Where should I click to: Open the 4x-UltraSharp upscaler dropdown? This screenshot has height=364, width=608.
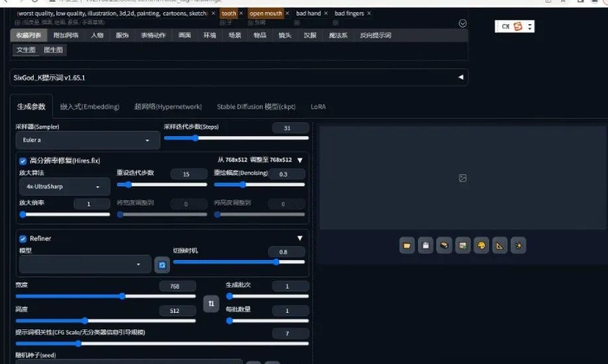[64, 187]
